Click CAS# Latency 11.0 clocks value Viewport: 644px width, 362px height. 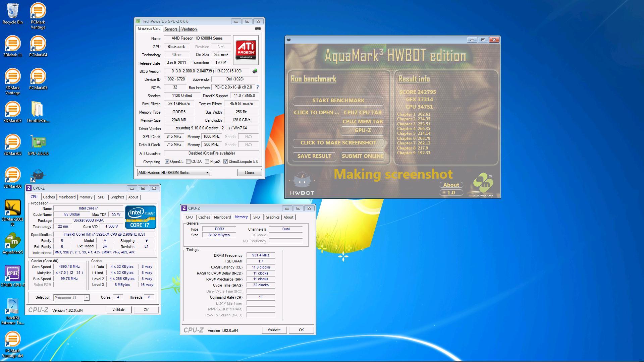click(x=261, y=267)
